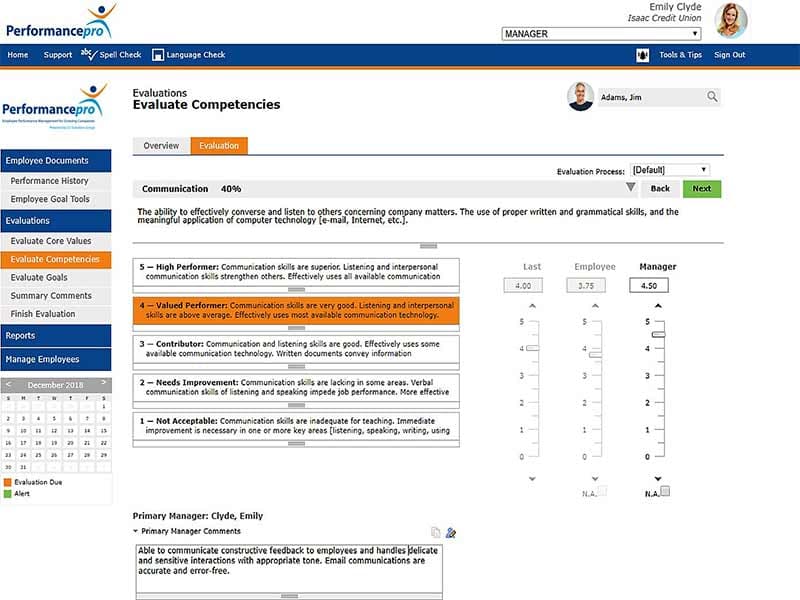Go to previous month in calendar
800x600 pixels.
8,383
